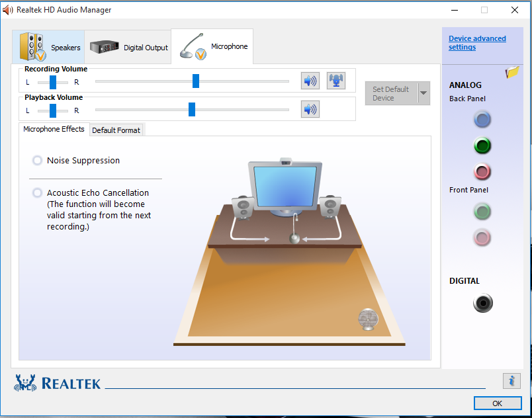Expand the Set Default Device dropdown arrow
The width and height of the screenshot is (532, 418).
423,93
